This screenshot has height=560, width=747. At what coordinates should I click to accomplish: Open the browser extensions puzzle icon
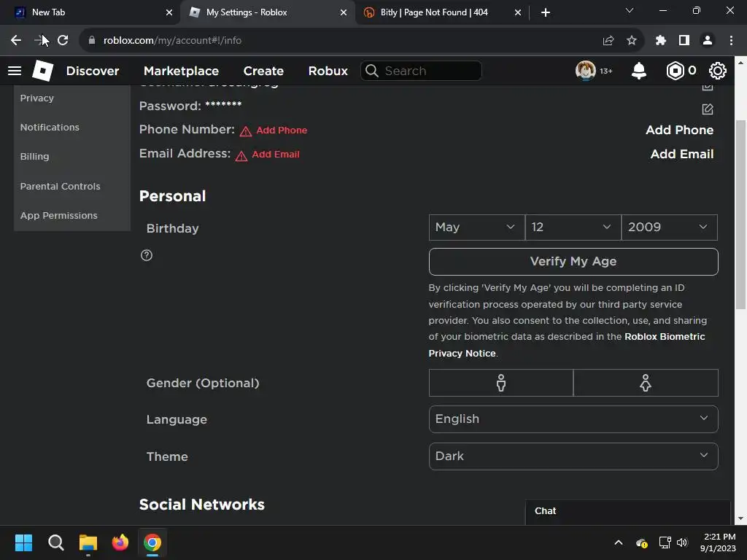[x=661, y=41]
